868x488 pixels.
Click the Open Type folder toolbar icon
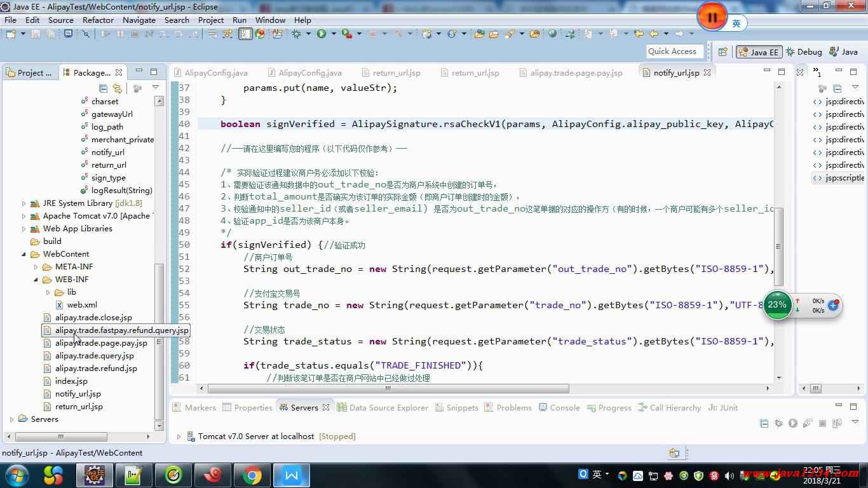pos(479,34)
